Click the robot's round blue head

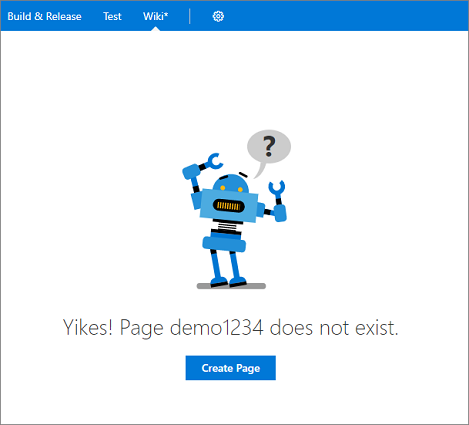pyautogui.click(x=231, y=183)
